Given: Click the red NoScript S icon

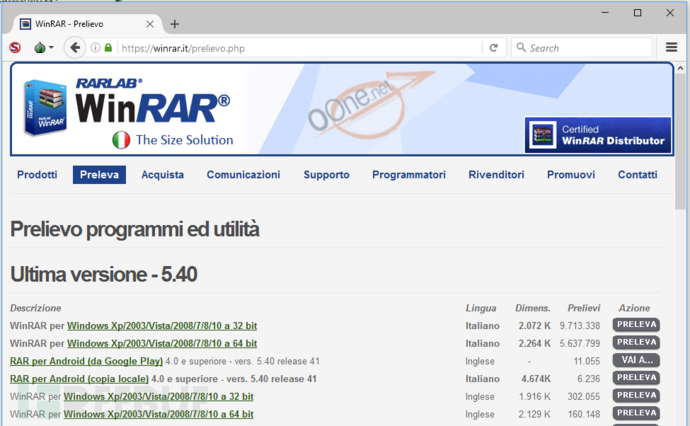Looking at the screenshot, I should pyautogui.click(x=15, y=47).
